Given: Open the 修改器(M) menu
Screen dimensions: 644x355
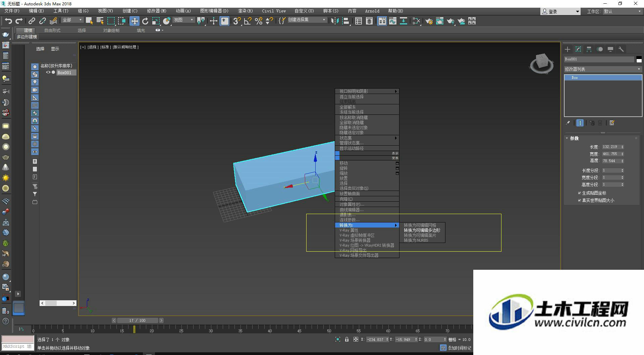Looking at the screenshot, I should point(157,11).
